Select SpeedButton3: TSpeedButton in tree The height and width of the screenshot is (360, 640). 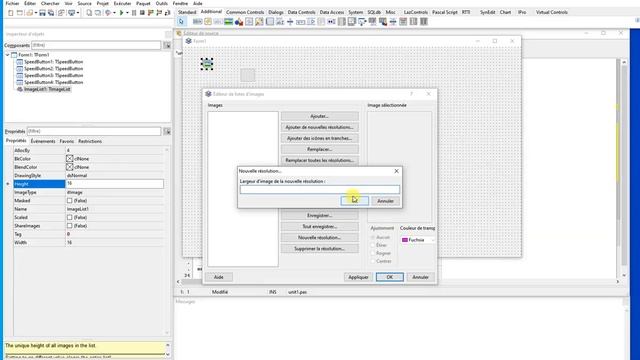[53, 76]
